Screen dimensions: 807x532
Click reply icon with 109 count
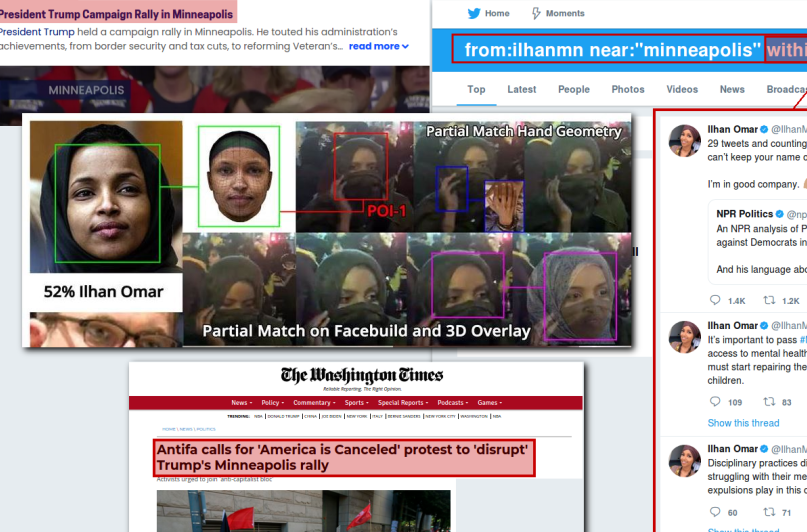(715, 401)
